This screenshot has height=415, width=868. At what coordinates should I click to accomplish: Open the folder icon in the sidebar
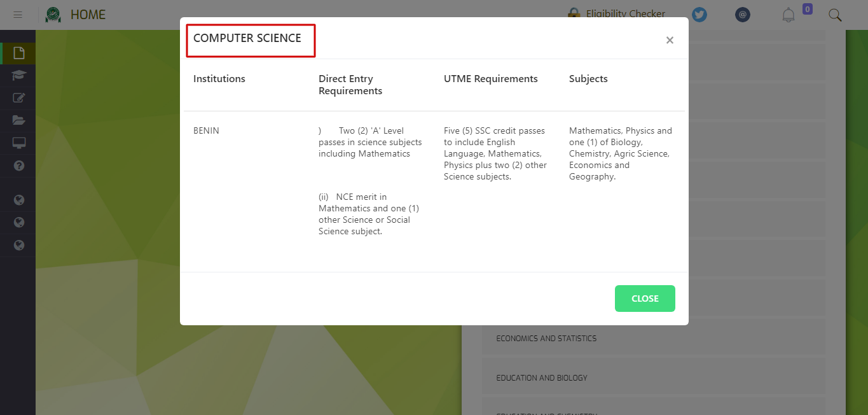pyautogui.click(x=18, y=120)
